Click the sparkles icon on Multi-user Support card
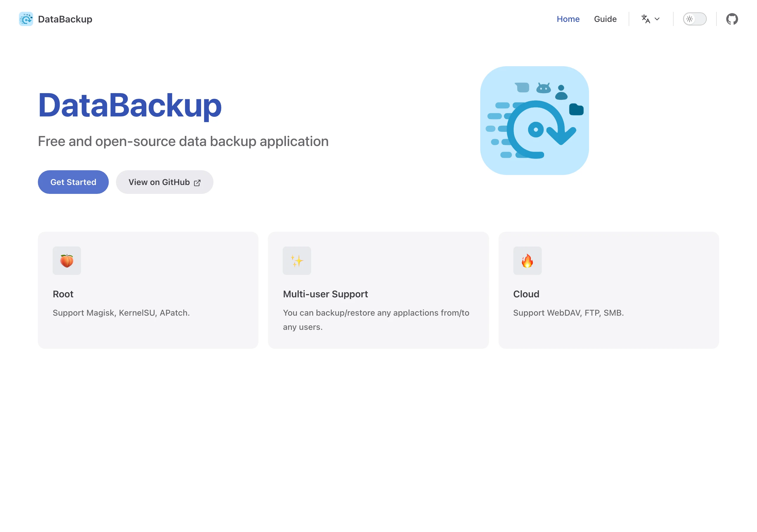 297,260
